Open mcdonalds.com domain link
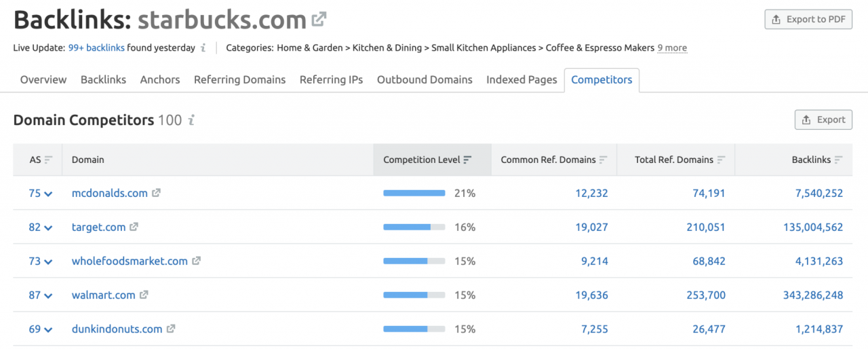868x349 pixels. (x=110, y=193)
